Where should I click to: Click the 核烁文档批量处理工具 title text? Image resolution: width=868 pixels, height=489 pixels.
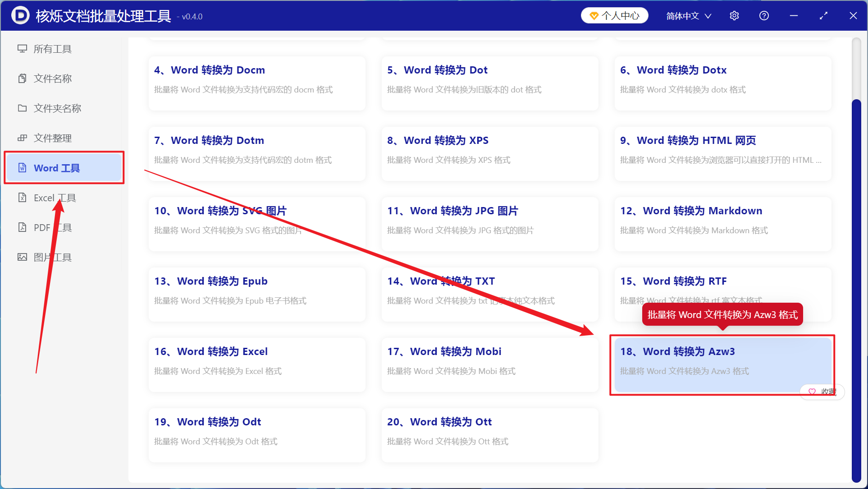(103, 16)
